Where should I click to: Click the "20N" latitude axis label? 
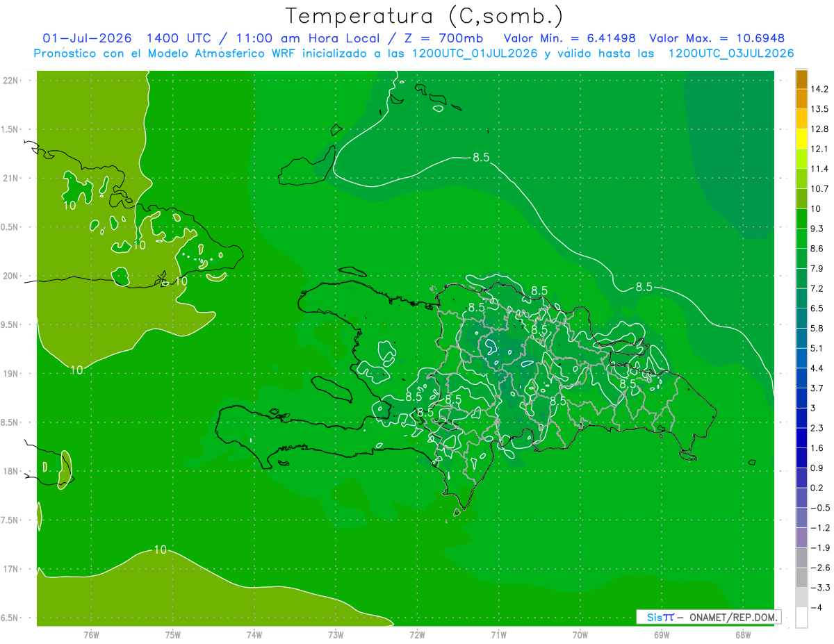[10, 276]
